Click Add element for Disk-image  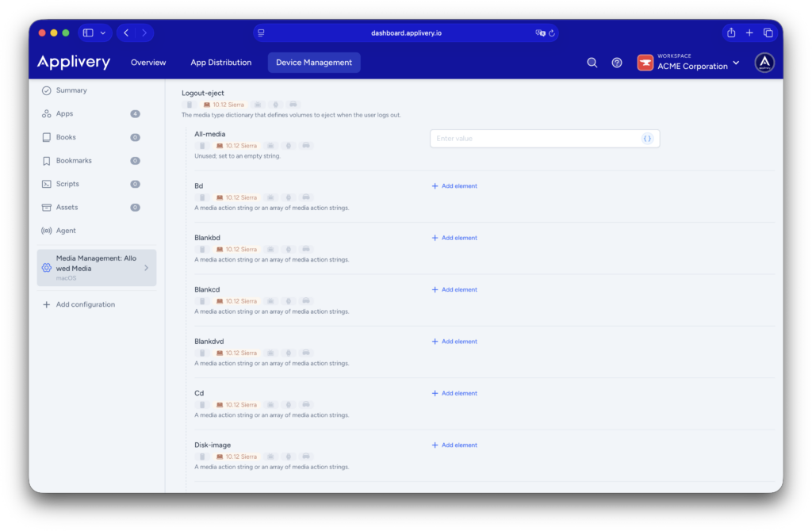[454, 445]
